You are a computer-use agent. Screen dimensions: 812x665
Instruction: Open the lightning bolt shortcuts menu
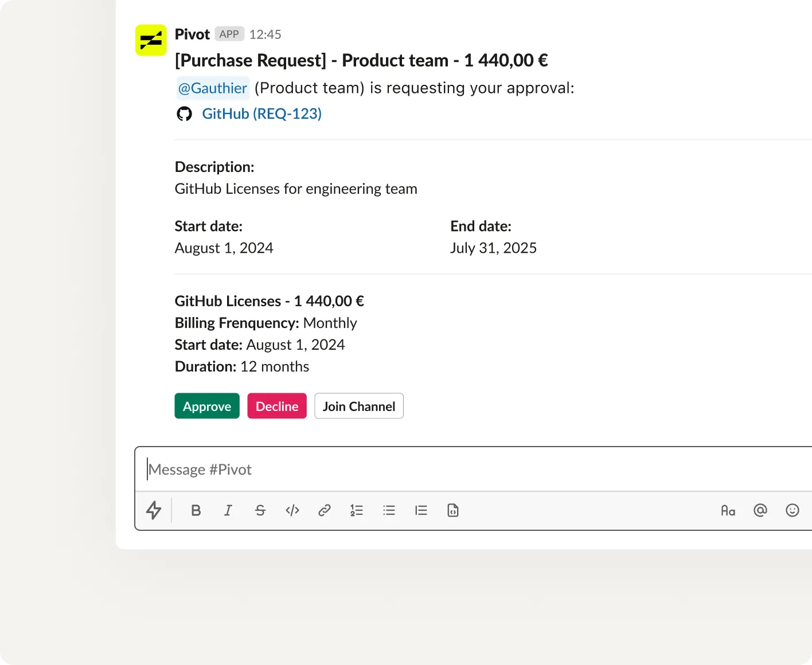click(154, 510)
